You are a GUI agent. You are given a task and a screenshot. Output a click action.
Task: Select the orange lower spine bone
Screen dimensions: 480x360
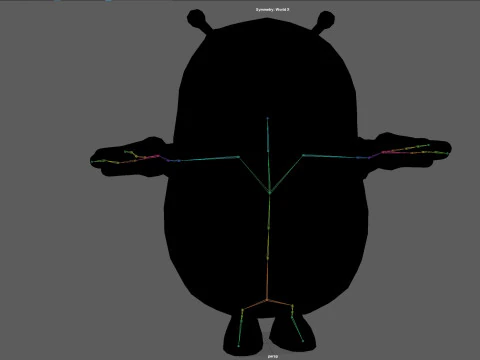pyautogui.click(x=267, y=279)
